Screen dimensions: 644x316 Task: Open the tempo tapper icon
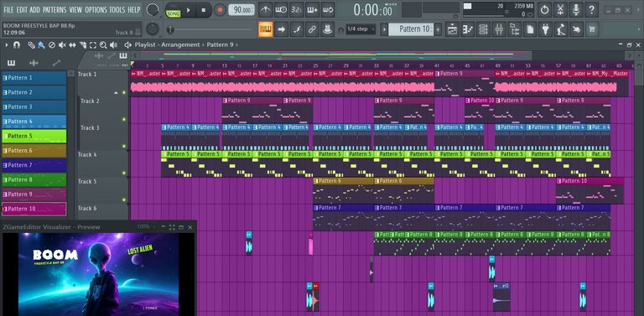click(561, 29)
